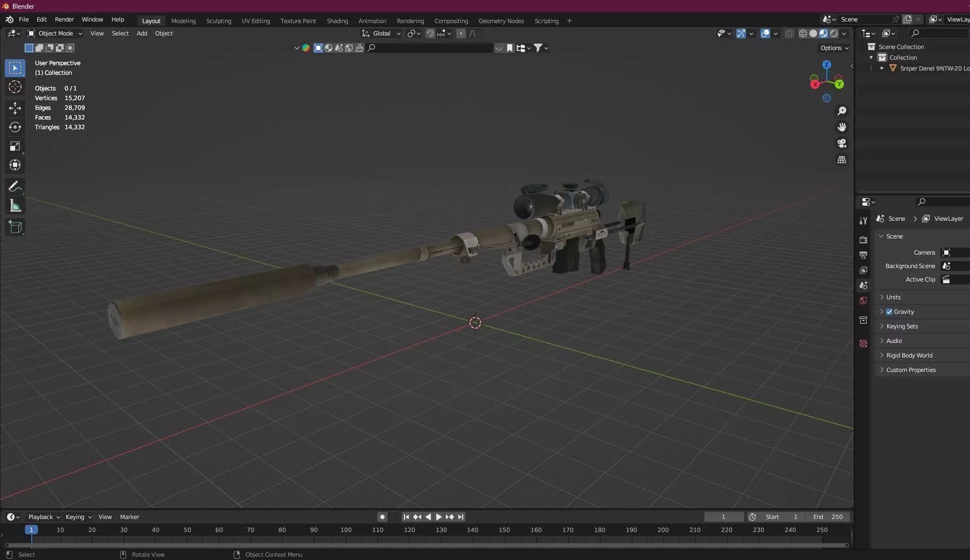Click the End frame 250 field
970x560 pixels.
coord(828,517)
